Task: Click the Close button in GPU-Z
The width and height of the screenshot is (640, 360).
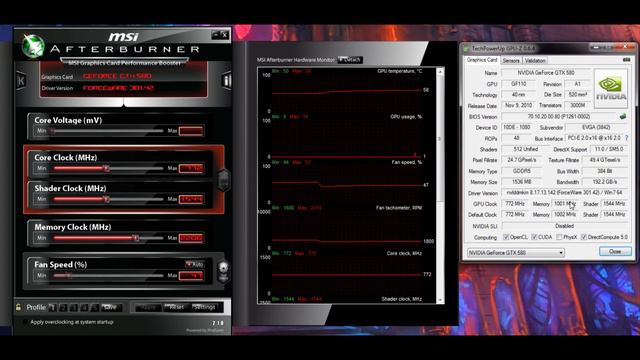Action: (615, 251)
